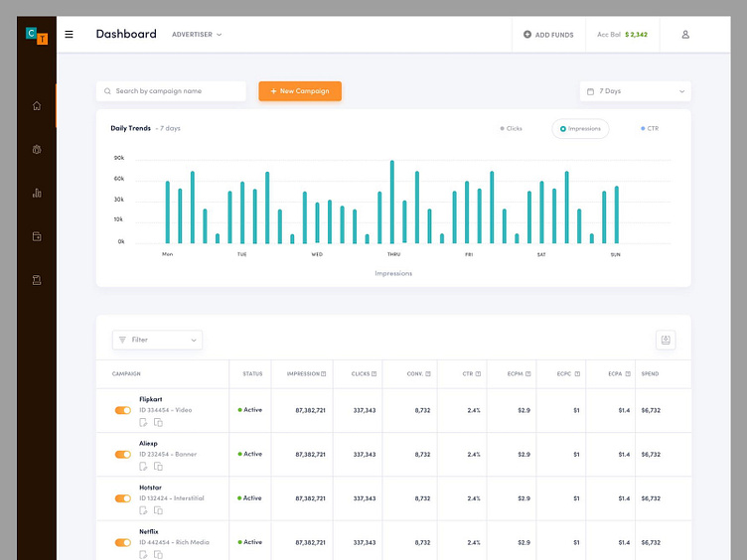
Task: Open the hamburger menu
Action: click(69, 35)
